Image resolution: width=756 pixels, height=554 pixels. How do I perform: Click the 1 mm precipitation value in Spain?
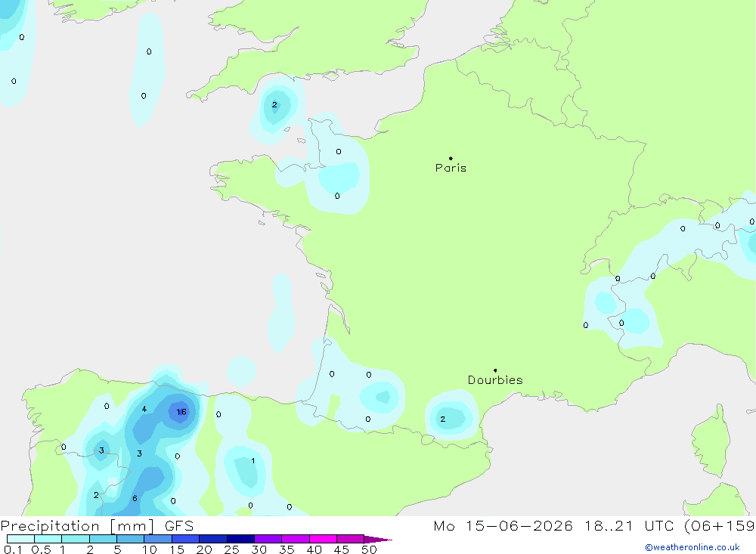pyautogui.click(x=253, y=461)
